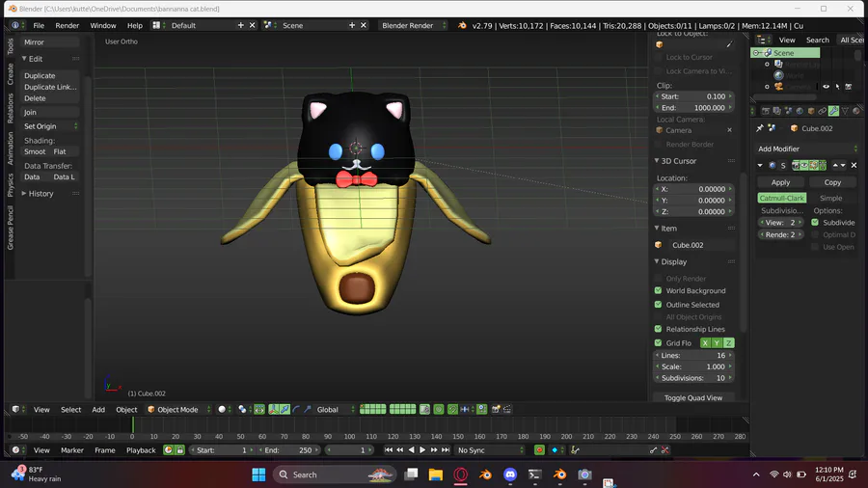Screen dimensions: 868x488
Task: Select the translate manipulator arrow icon
Action: coord(285,410)
